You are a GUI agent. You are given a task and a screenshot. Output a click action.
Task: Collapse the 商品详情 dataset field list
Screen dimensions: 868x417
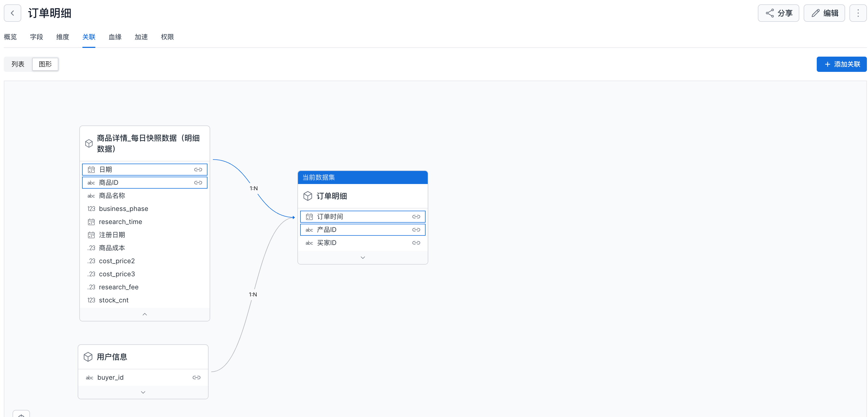click(144, 314)
